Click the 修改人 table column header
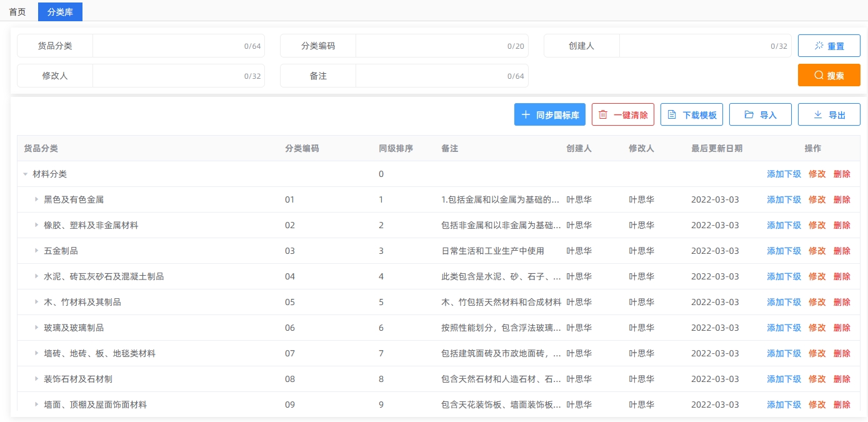This screenshot has height=422, width=868. pos(641,149)
